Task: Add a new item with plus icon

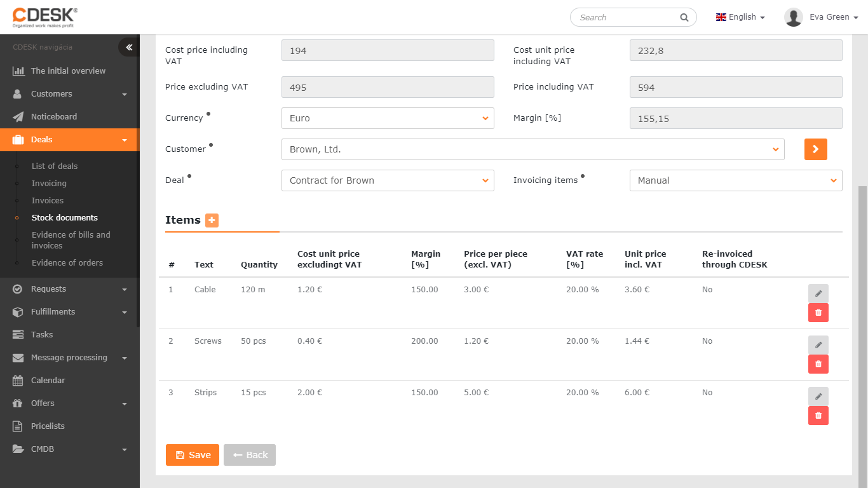Action: coord(212,220)
